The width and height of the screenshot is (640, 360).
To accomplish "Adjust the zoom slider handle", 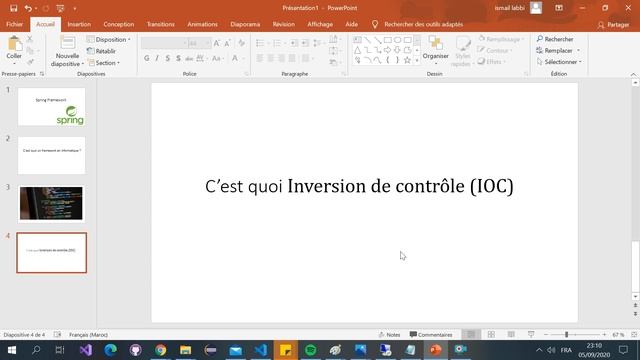I will (x=567, y=334).
